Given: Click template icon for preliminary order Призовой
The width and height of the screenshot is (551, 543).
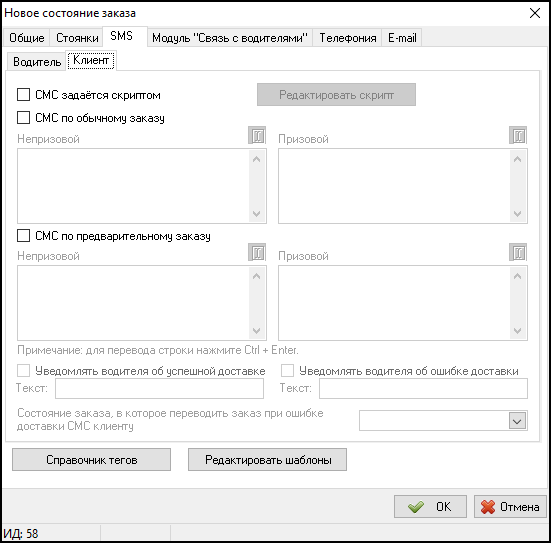Looking at the screenshot, I should (518, 252).
